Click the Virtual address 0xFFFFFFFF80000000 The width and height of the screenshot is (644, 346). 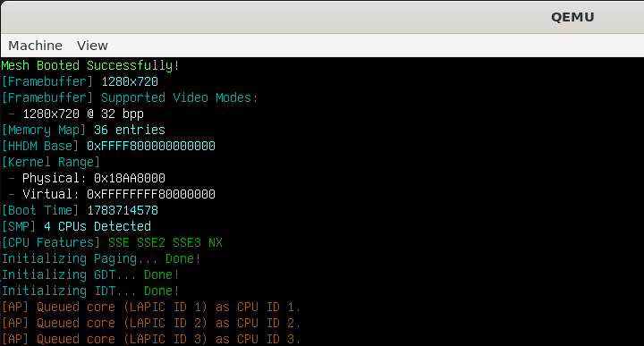tap(151, 194)
